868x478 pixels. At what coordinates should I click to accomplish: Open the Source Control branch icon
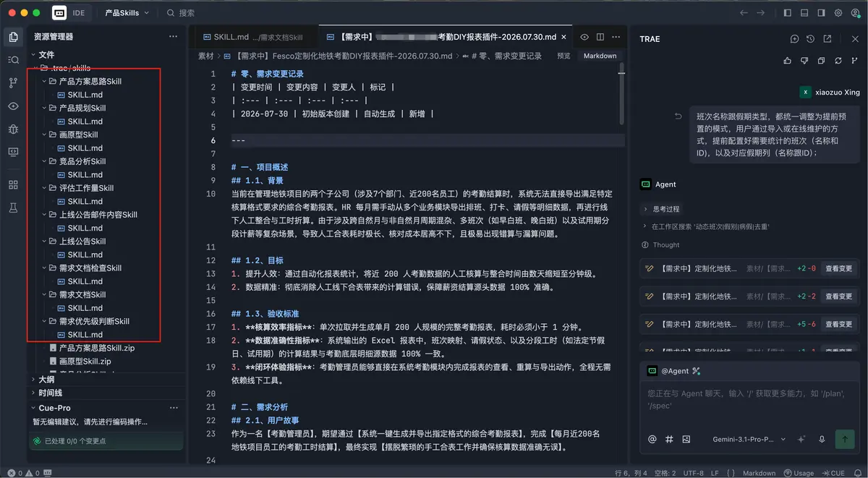click(13, 83)
